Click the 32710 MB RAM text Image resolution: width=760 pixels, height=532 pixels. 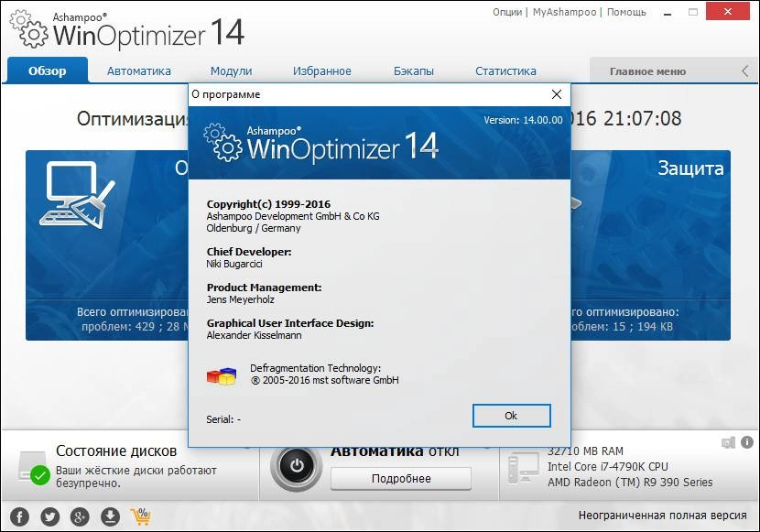(x=585, y=451)
